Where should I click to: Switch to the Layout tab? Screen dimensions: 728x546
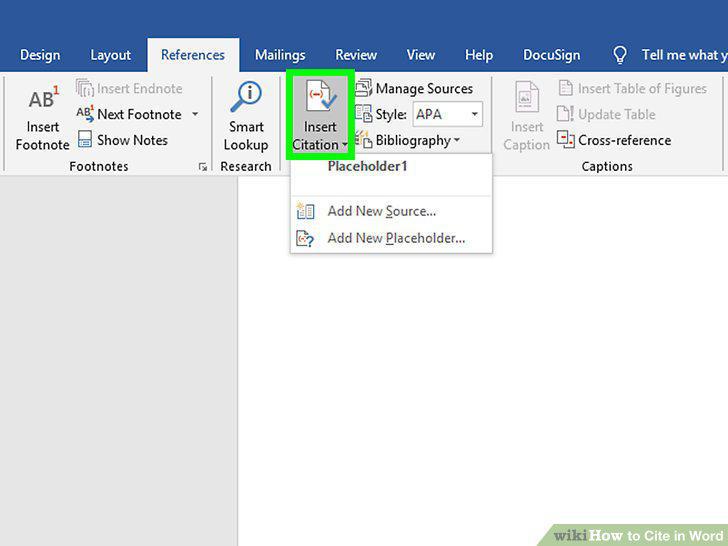[x=110, y=55]
